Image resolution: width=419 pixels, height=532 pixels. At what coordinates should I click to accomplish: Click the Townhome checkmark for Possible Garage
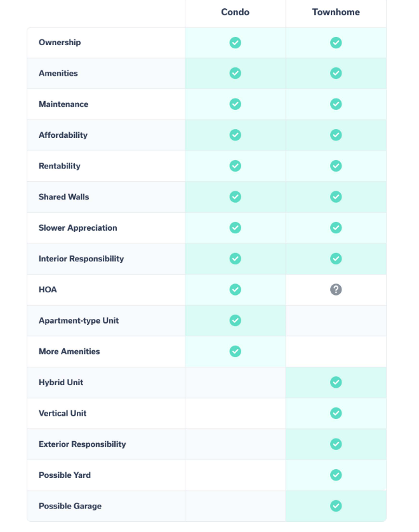[x=336, y=506]
